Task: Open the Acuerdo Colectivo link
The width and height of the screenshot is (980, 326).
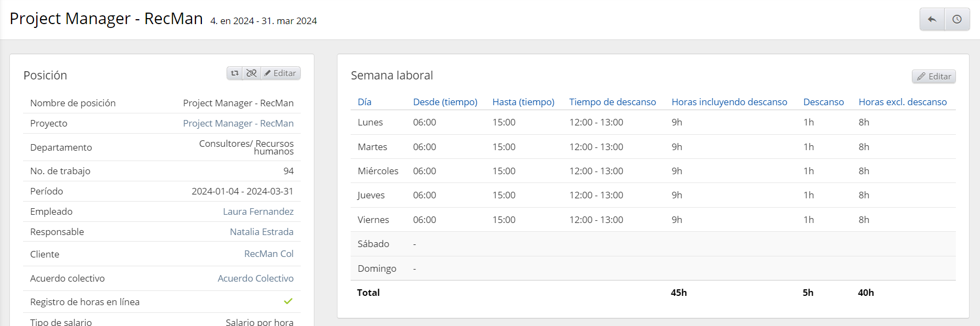Action: [255, 278]
